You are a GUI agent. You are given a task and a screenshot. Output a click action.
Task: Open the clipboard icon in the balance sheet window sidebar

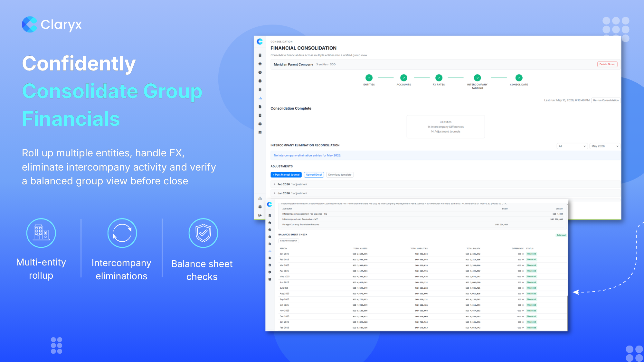(270, 265)
